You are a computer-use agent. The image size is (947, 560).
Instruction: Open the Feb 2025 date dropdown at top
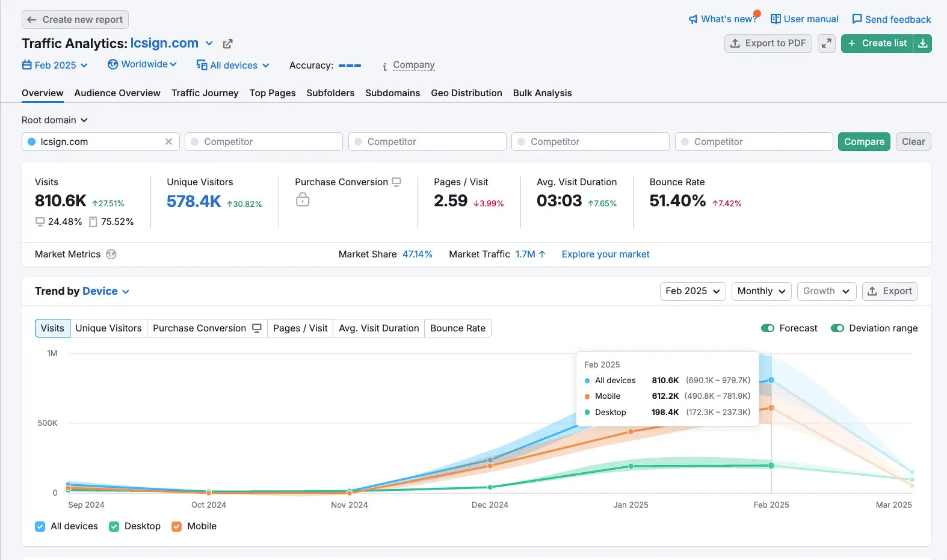click(55, 65)
